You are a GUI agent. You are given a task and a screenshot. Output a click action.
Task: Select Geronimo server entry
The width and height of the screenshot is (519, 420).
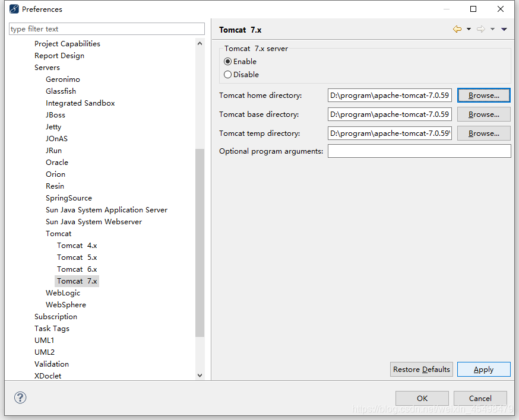pyautogui.click(x=63, y=79)
